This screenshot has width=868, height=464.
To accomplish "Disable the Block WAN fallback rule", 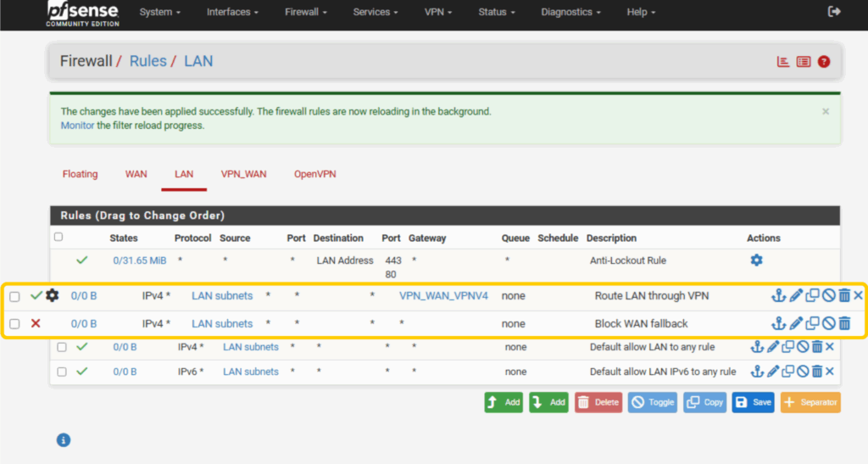I will [x=828, y=323].
